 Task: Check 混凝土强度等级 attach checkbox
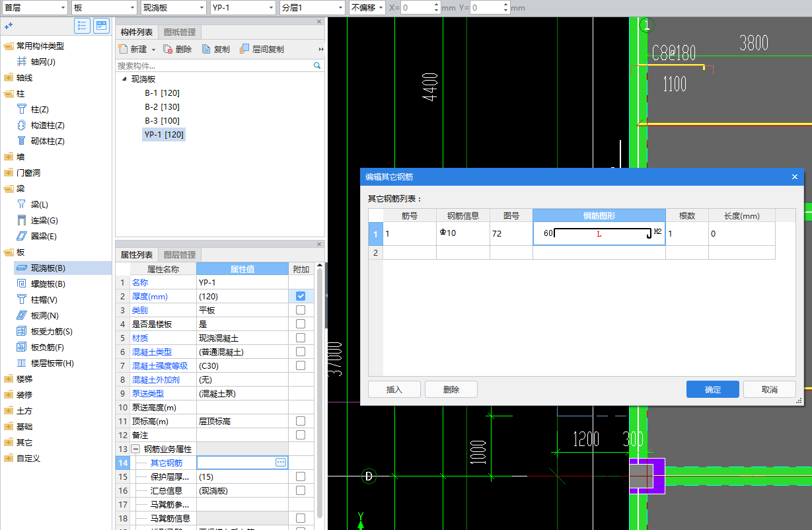301,365
